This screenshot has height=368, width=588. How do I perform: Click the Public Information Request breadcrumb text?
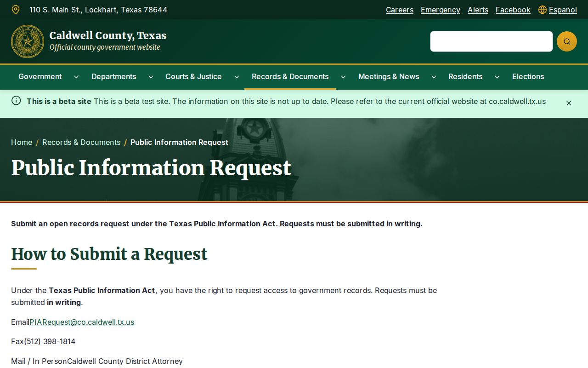(179, 142)
